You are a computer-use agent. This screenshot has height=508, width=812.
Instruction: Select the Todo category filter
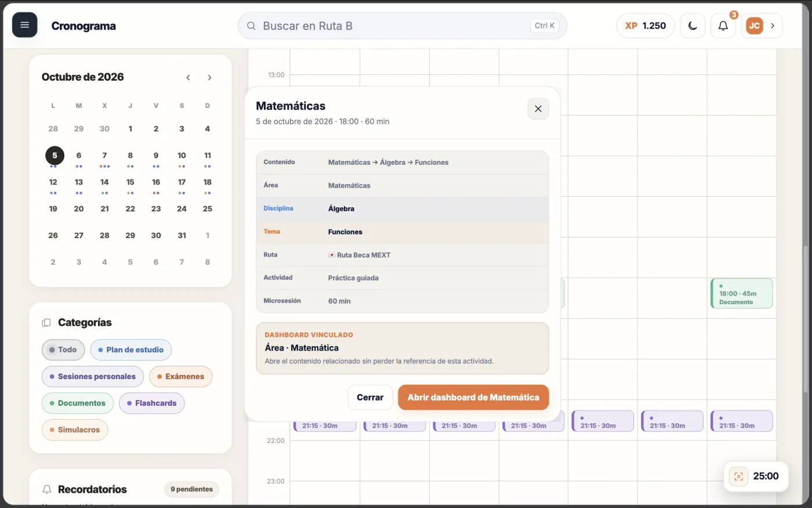click(63, 350)
